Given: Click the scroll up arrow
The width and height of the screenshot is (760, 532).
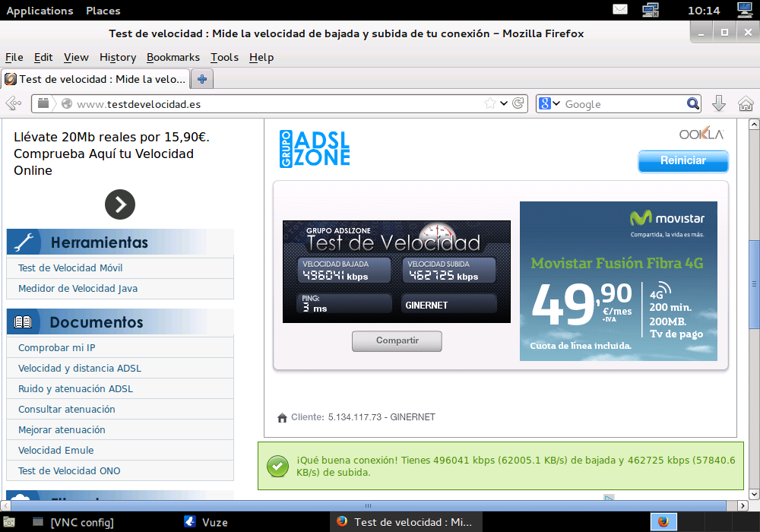Looking at the screenshot, I should (x=754, y=125).
